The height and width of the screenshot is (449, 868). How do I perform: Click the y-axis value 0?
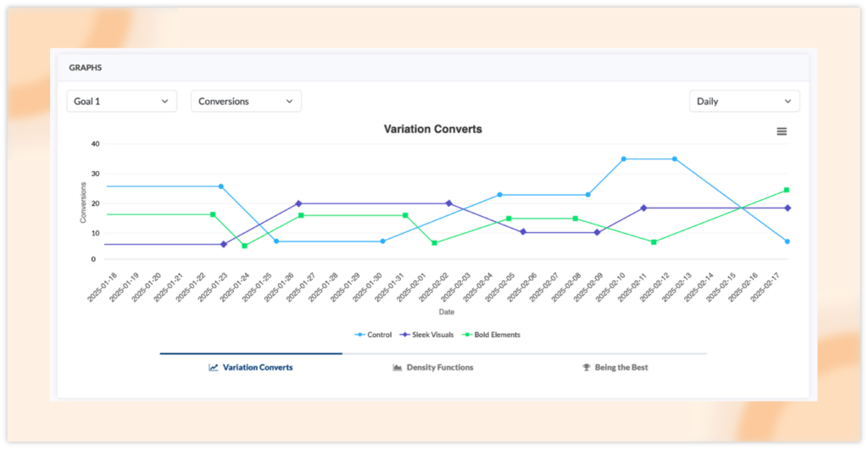click(93, 258)
